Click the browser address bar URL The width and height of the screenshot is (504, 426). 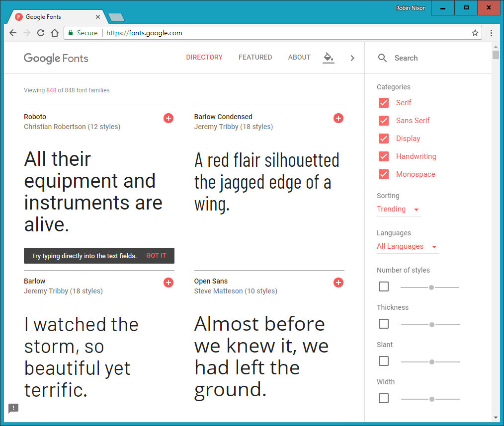point(144,33)
